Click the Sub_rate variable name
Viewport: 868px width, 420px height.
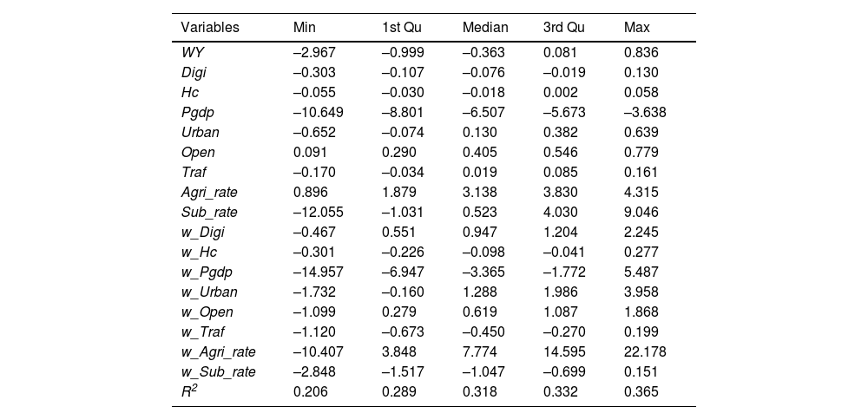pyautogui.click(x=209, y=213)
